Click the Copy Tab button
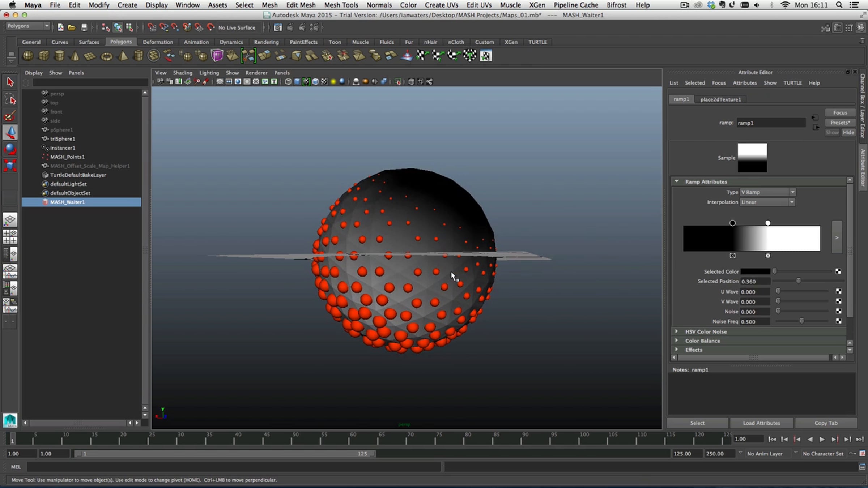Viewport: 868px width, 488px height. 826,423
